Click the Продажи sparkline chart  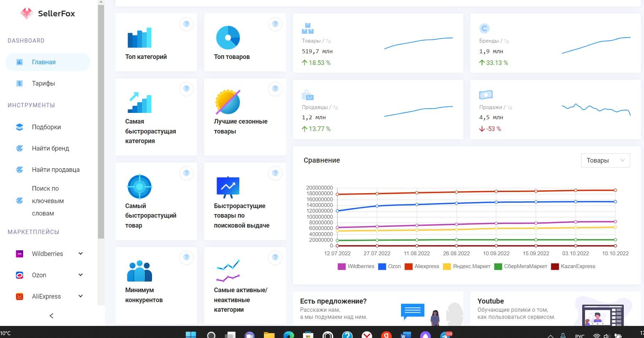596,109
